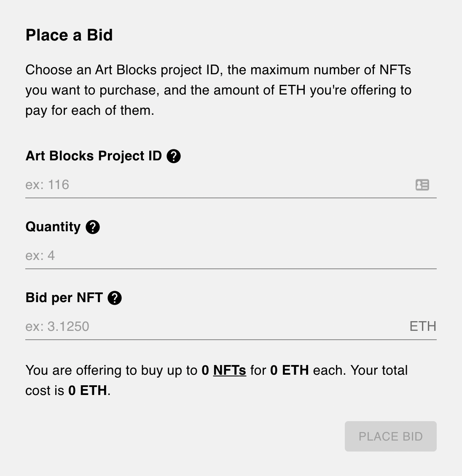This screenshot has width=462, height=476.
Task: Click the ETH unit suffix in bid field
Action: [x=423, y=327]
